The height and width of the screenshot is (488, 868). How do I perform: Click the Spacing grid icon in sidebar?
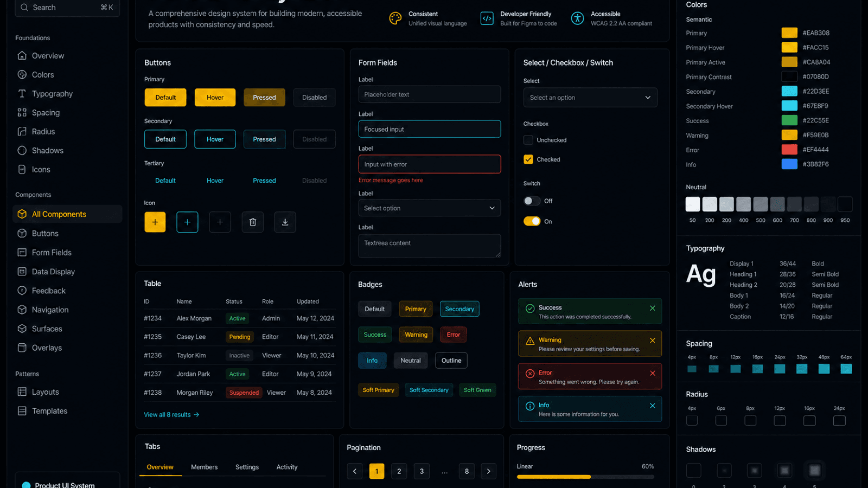click(x=22, y=112)
